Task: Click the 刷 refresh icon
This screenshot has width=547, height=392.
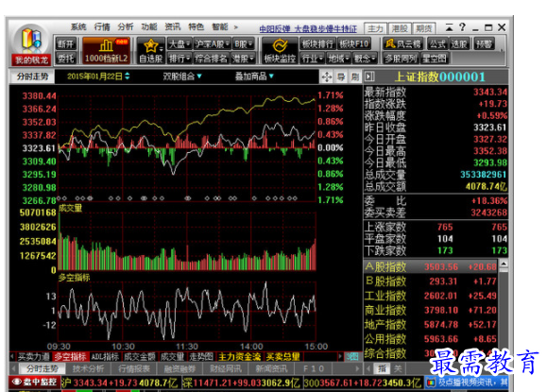Action: [x=355, y=77]
